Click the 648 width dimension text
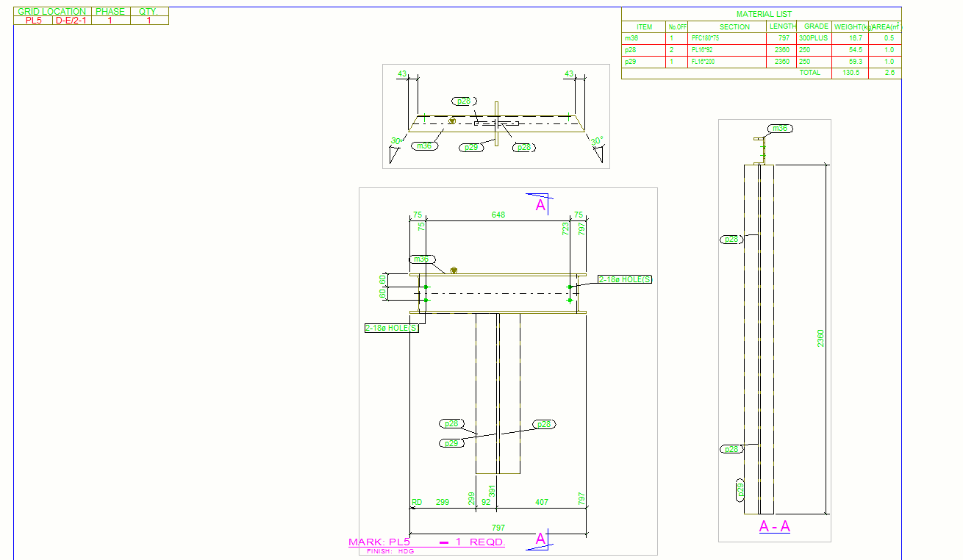 (498, 215)
